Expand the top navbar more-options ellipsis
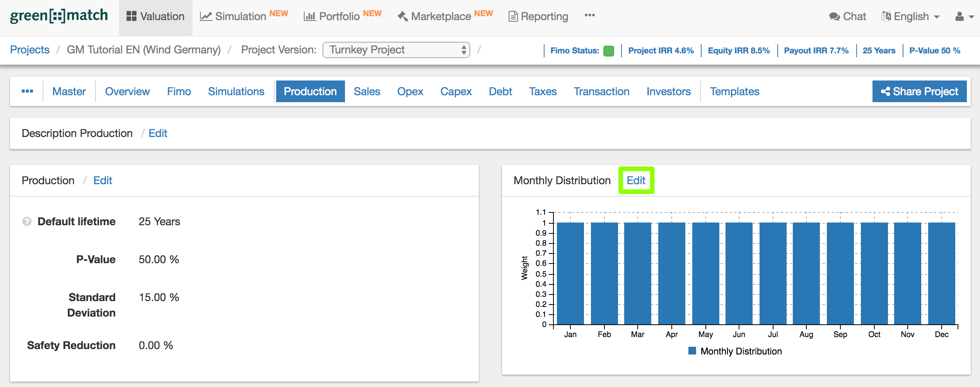Image resolution: width=980 pixels, height=387 pixels. tap(589, 15)
